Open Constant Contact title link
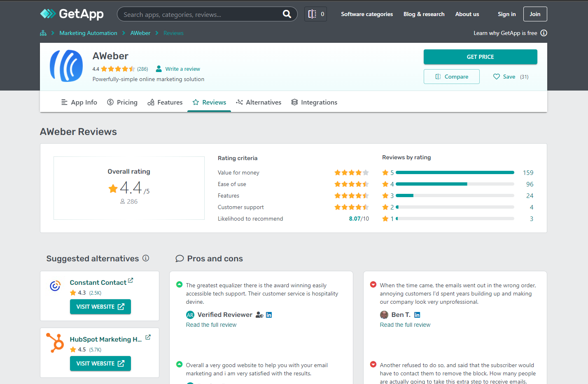The height and width of the screenshot is (384, 588). tap(98, 282)
